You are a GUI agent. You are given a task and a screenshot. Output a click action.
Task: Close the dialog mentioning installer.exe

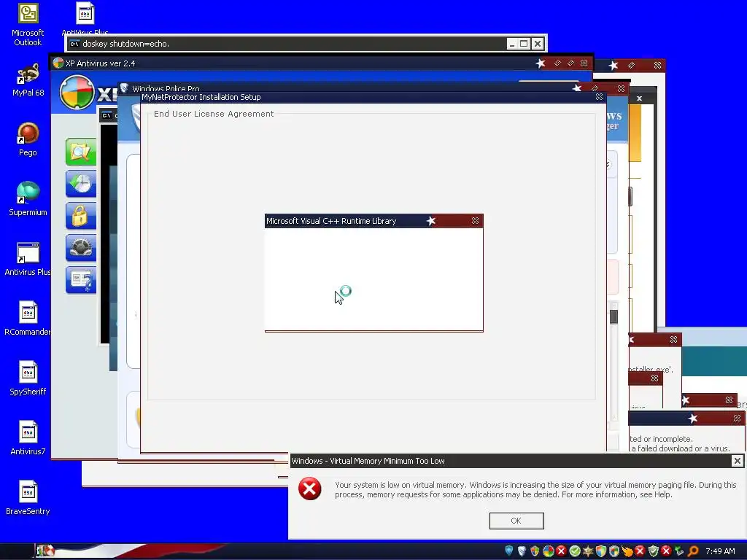tap(673, 340)
